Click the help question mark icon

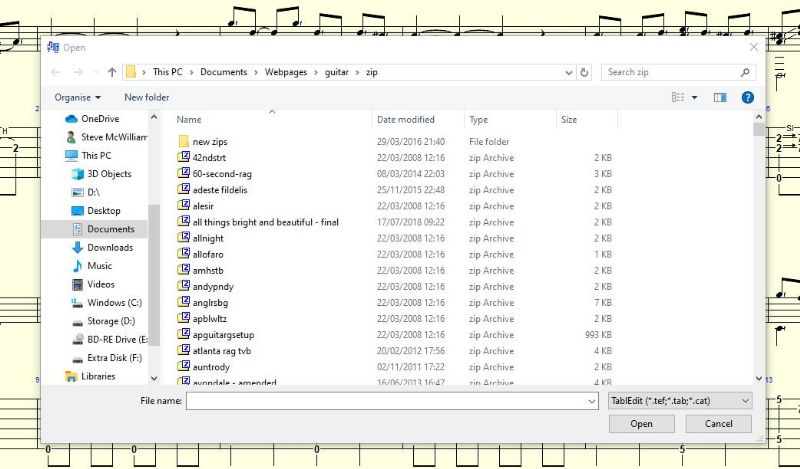coord(747,97)
